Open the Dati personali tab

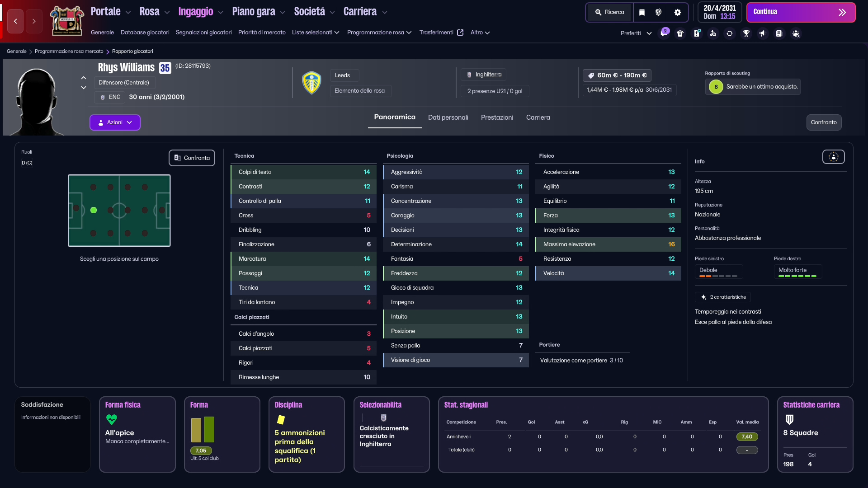[x=448, y=117]
